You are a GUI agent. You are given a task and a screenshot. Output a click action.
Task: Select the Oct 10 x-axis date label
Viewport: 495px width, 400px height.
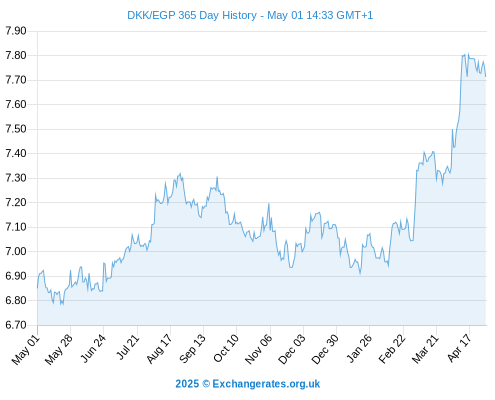pyautogui.click(x=226, y=348)
